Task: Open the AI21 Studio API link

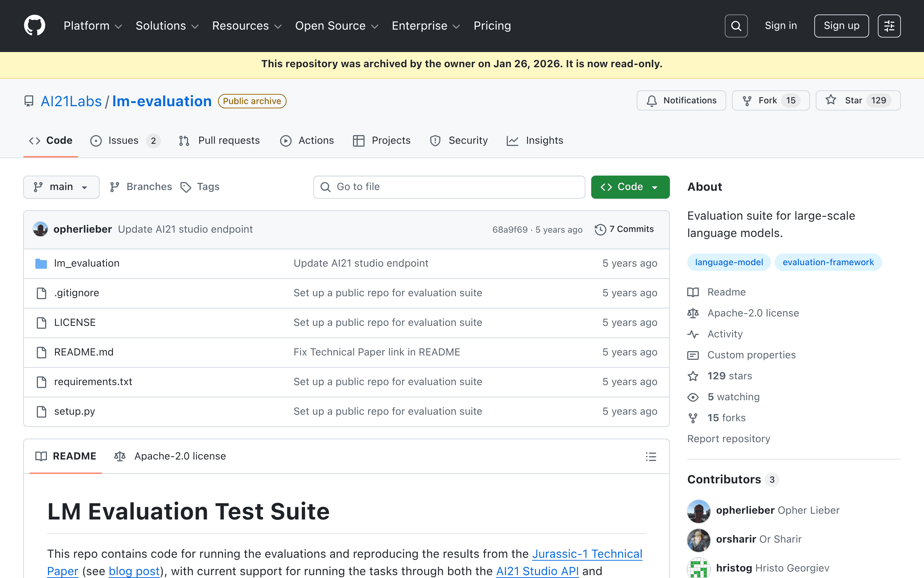Action: (x=537, y=571)
